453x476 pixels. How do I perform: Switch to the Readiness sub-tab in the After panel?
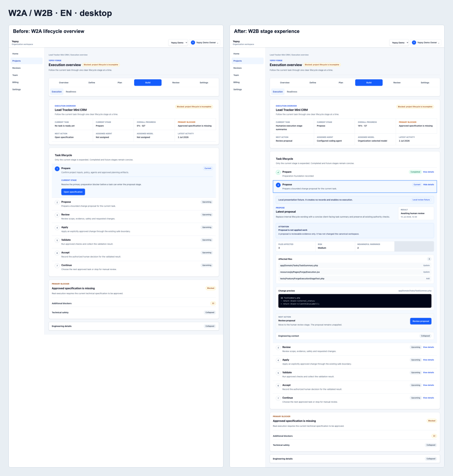click(x=292, y=92)
